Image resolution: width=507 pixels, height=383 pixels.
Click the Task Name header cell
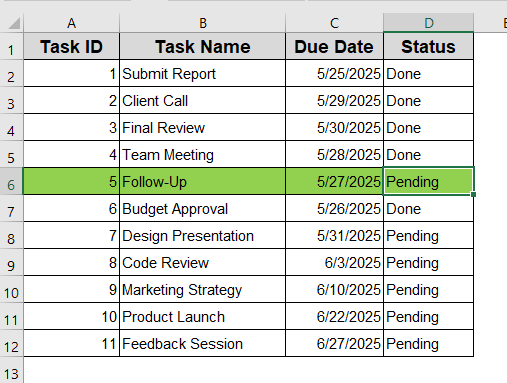(x=202, y=46)
